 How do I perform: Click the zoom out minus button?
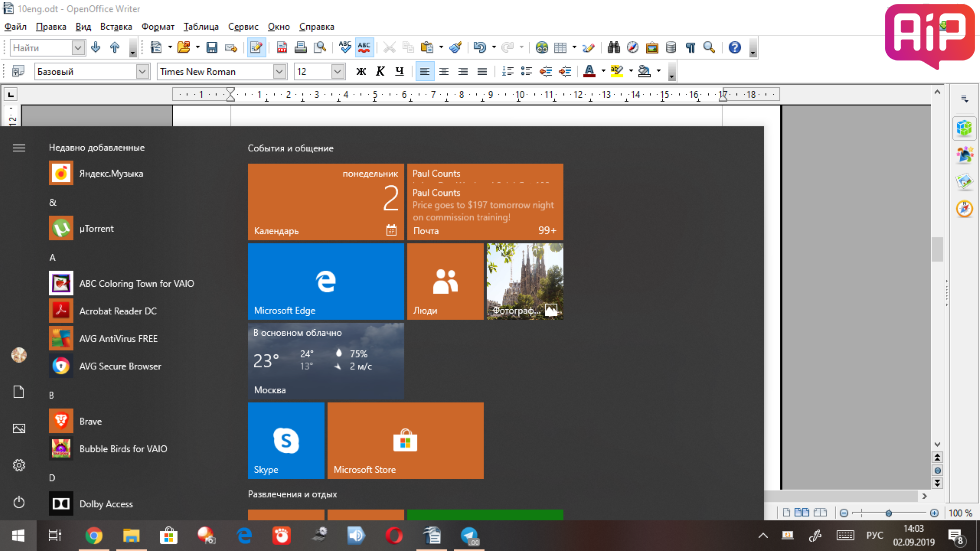[x=844, y=513]
